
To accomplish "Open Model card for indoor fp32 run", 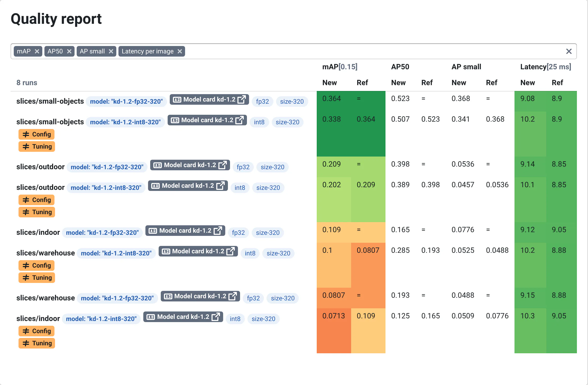I will point(185,231).
